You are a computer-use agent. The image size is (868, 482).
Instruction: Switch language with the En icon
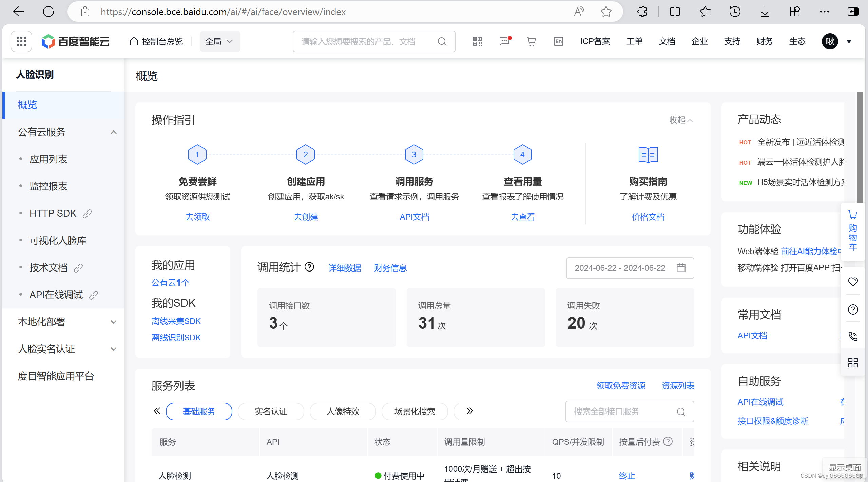558,41
